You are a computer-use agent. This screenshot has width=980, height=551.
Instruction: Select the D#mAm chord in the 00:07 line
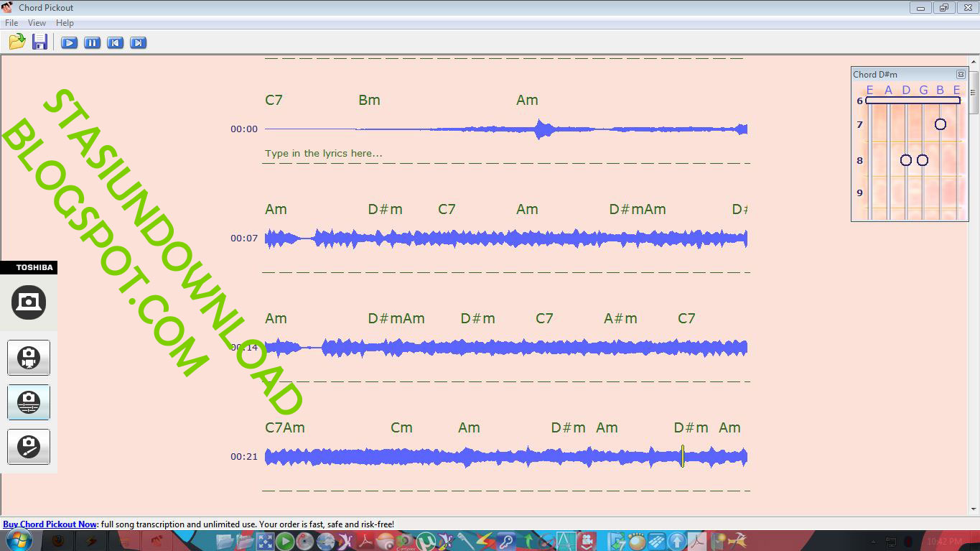tap(638, 209)
